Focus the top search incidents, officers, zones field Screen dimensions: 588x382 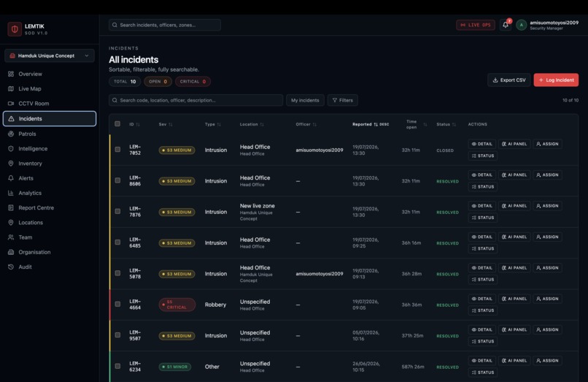tap(165, 25)
